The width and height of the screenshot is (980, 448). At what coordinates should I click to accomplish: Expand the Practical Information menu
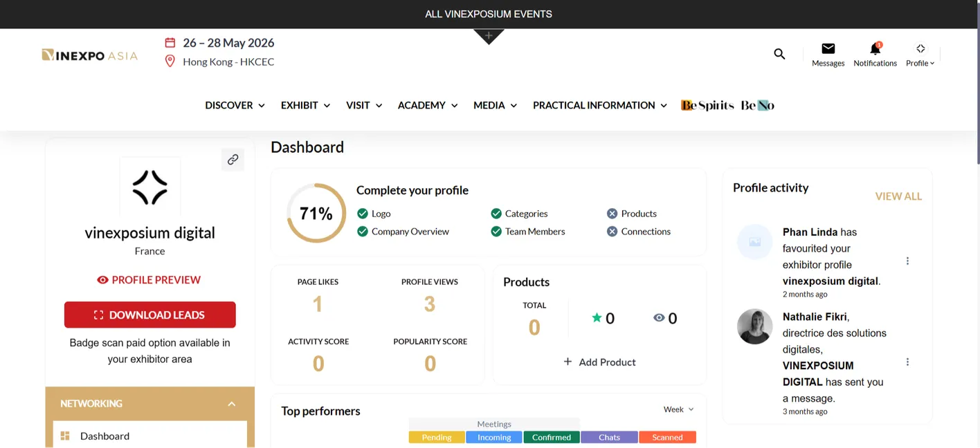pos(600,105)
